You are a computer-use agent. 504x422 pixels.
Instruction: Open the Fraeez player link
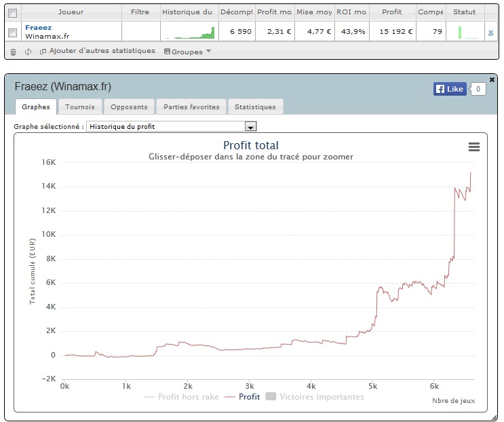click(38, 28)
